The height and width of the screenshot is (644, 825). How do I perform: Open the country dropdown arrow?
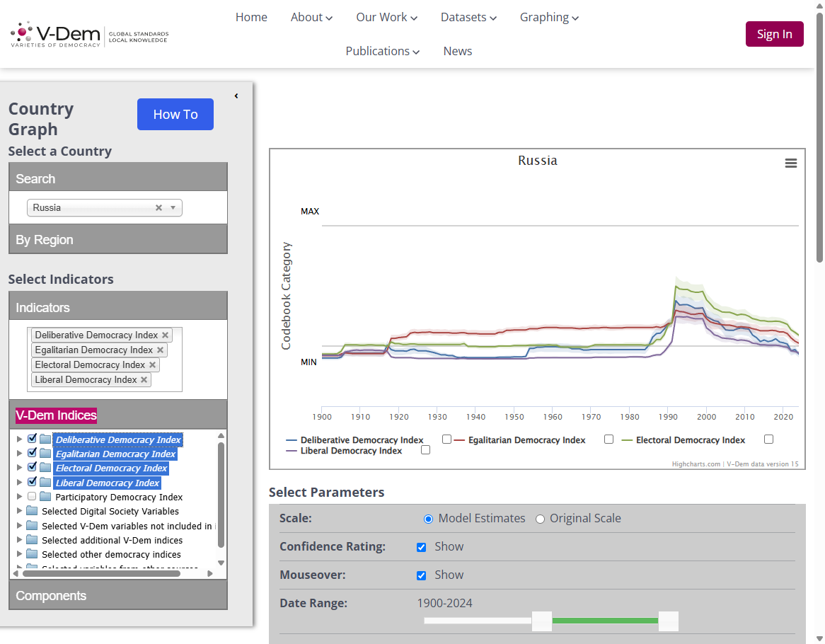click(173, 208)
